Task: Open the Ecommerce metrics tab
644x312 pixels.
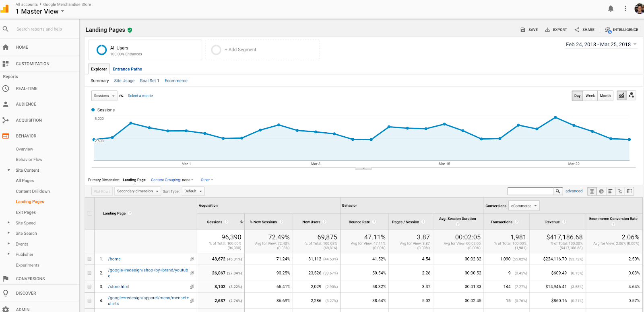Action: coord(176,81)
